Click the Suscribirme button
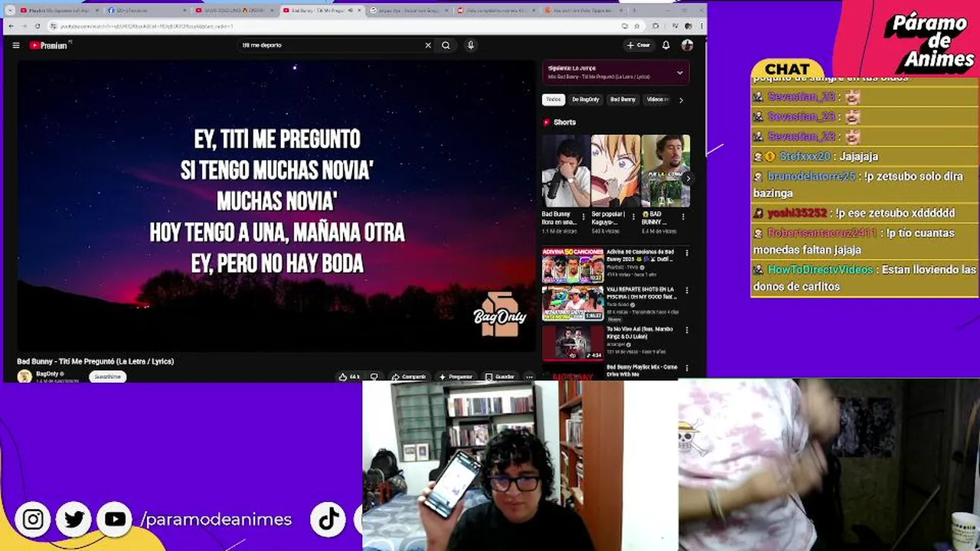Viewport: 980px width, 551px height. click(x=107, y=377)
